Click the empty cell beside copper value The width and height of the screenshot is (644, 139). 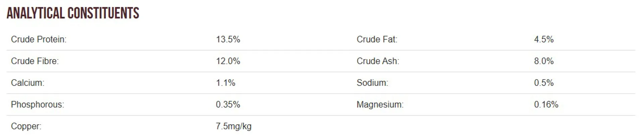coord(496,126)
